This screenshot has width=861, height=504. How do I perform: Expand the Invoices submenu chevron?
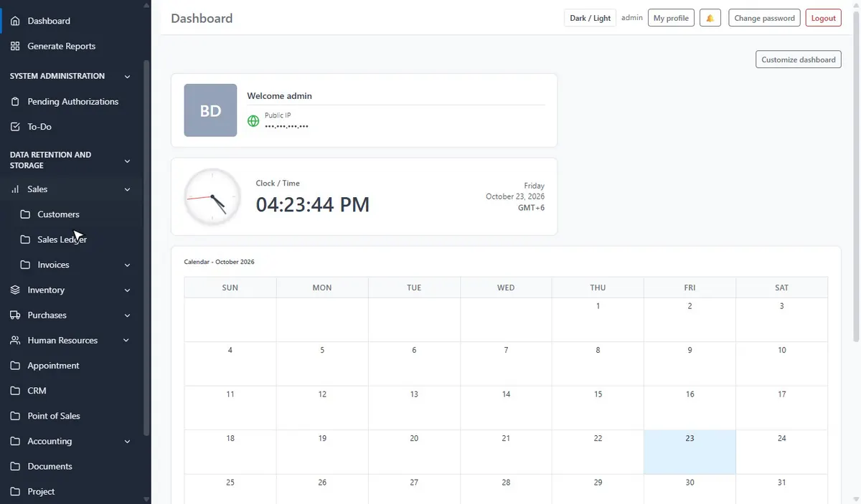point(127,265)
